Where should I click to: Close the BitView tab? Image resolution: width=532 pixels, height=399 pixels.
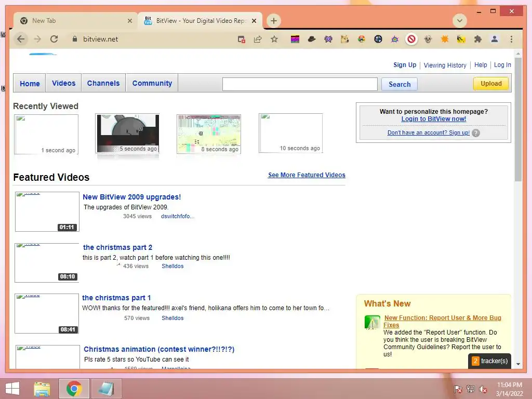pos(254,21)
